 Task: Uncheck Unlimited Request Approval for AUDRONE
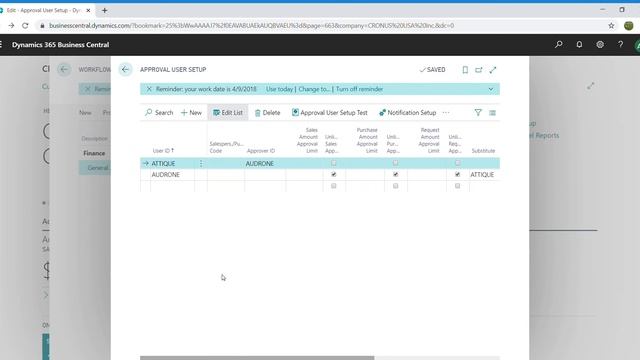(458, 175)
